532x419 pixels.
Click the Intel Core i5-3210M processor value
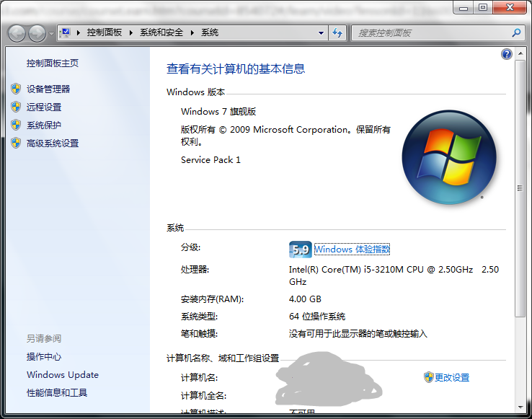[394, 275]
